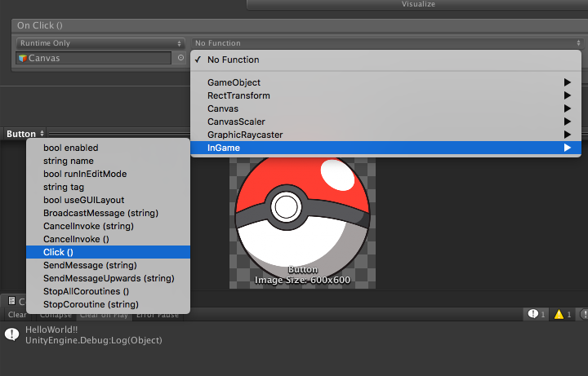This screenshot has width=588, height=376.
Task: Select the highlighted Click () function
Action: [108, 252]
